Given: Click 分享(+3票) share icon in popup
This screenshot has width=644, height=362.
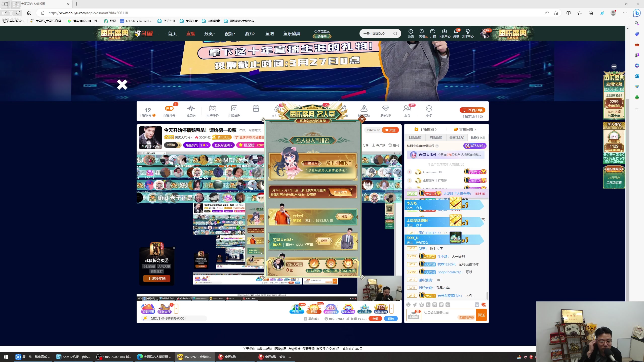Looking at the screenshot, I should point(331,265).
